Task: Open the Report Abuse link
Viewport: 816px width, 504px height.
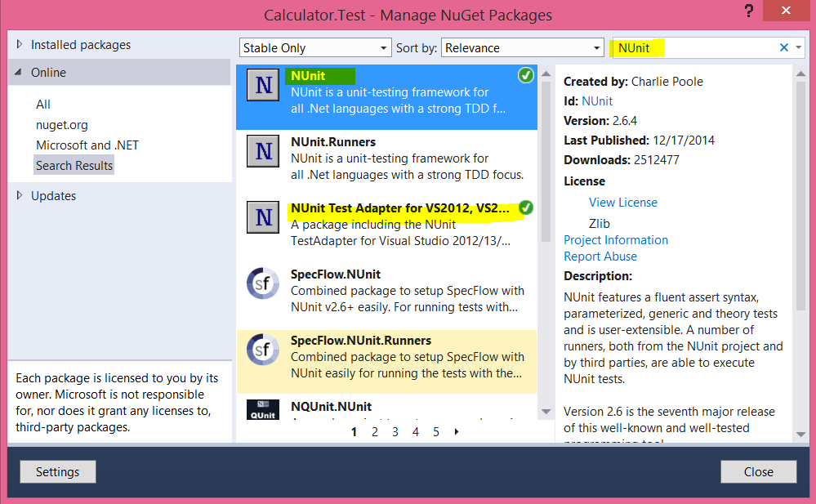Action: pos(600,256)
